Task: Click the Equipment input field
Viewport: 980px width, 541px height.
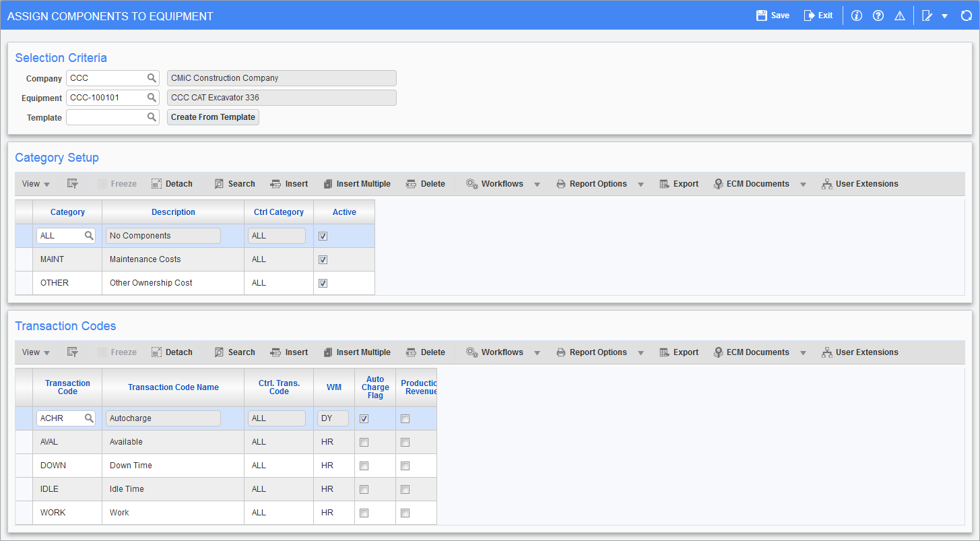Action: click(x=106, y=98)
